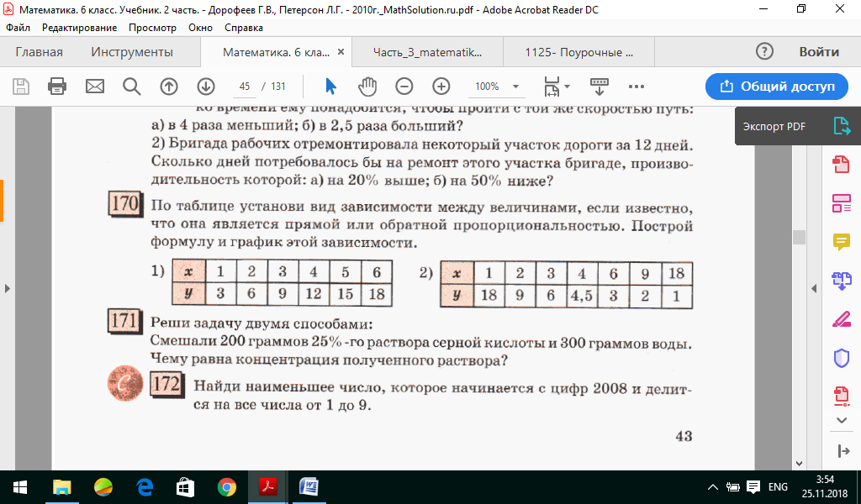
Task: Click the Войти sign-in button
Action: click(818, 52)
